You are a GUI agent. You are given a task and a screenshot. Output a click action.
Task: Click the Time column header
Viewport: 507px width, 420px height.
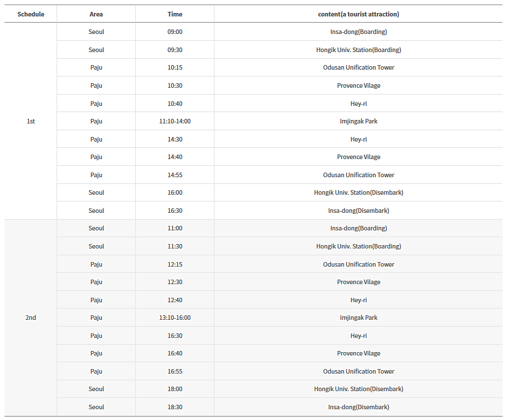[x=175, y=14]
